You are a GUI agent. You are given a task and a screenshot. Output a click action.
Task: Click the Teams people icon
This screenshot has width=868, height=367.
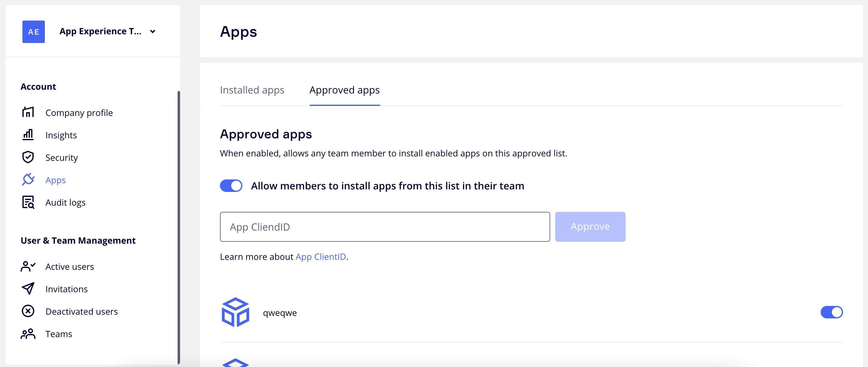pos(28,334)
